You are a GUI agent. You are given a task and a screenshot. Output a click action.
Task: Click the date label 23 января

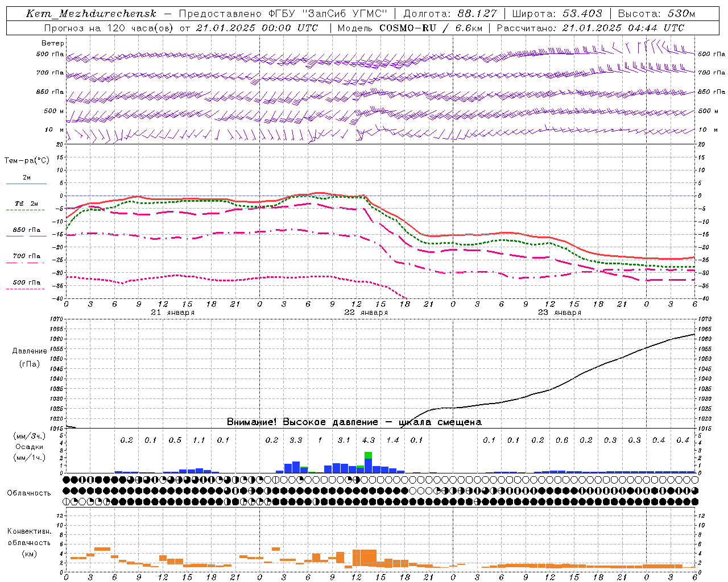click(x=560, y=313)
